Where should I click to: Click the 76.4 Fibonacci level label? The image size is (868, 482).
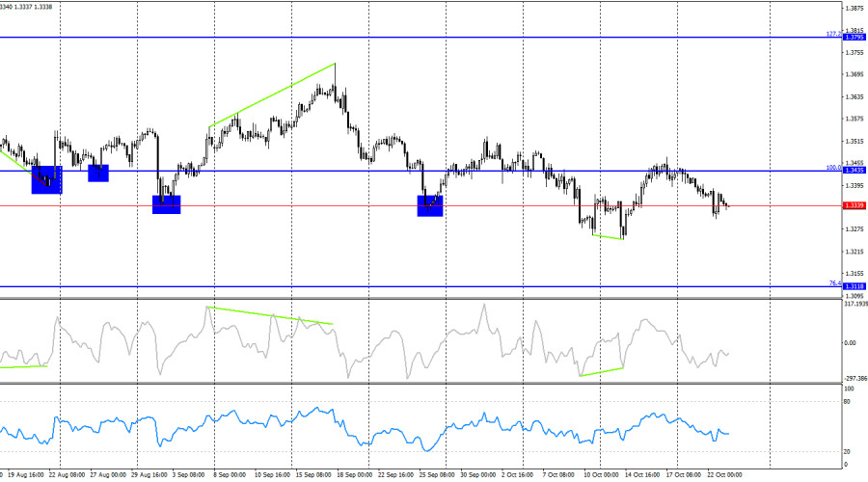[x=835, y=283]
